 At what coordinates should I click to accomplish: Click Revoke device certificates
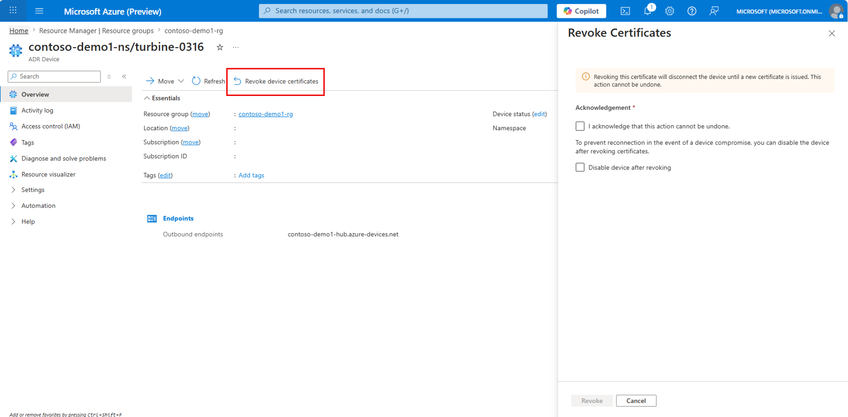(276, 81)
